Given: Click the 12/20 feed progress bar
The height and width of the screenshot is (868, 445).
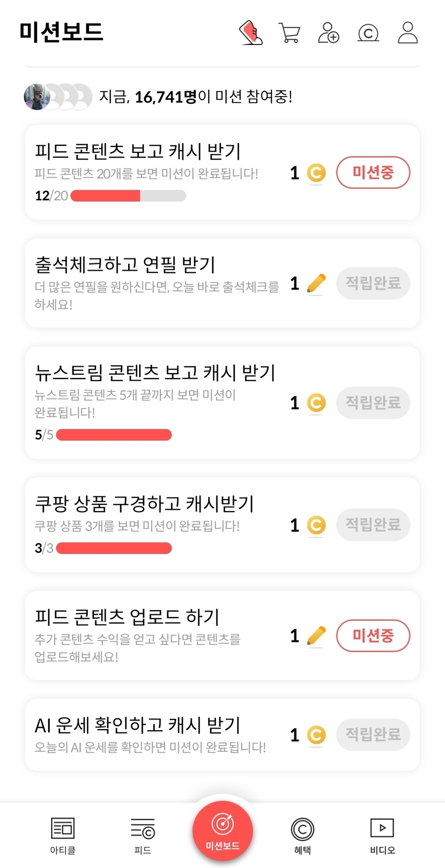Looking at the screenshot, I should click(128, 196).
